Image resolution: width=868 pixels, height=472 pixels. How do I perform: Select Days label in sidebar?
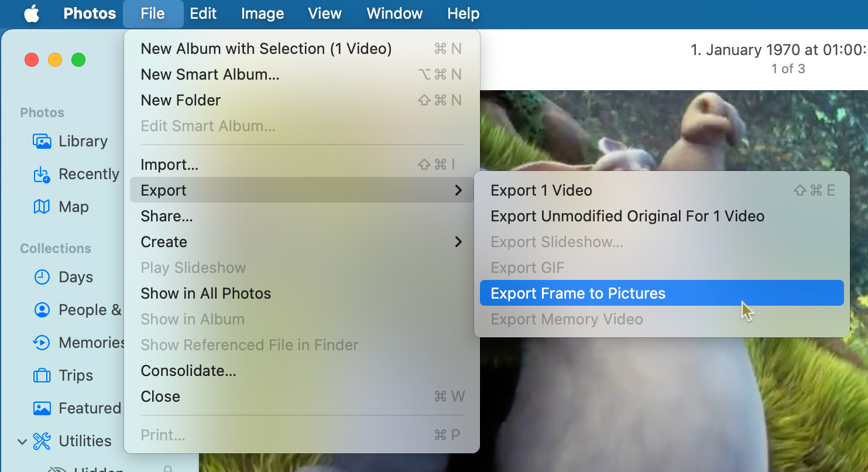[x=76, y=277]
